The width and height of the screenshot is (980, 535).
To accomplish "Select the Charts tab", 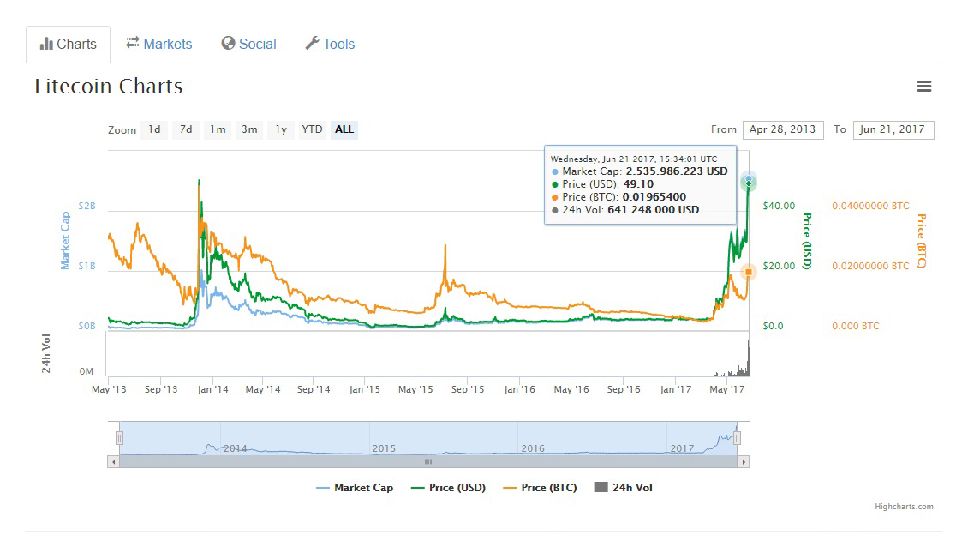I will pyautogui.click(x=69, y=45).
